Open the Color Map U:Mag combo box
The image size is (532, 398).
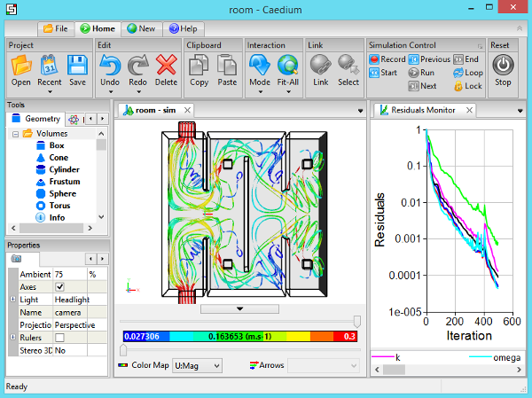(x=197, y=366)
